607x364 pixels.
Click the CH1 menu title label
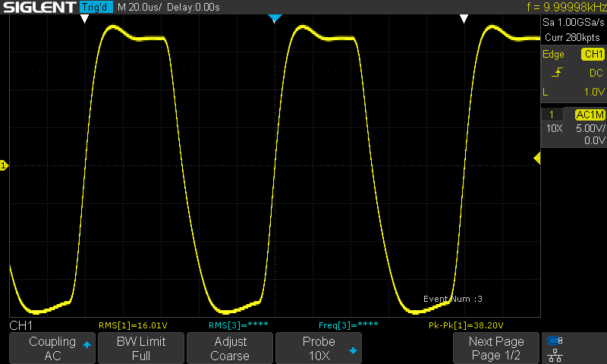click(x=21, y=325)
